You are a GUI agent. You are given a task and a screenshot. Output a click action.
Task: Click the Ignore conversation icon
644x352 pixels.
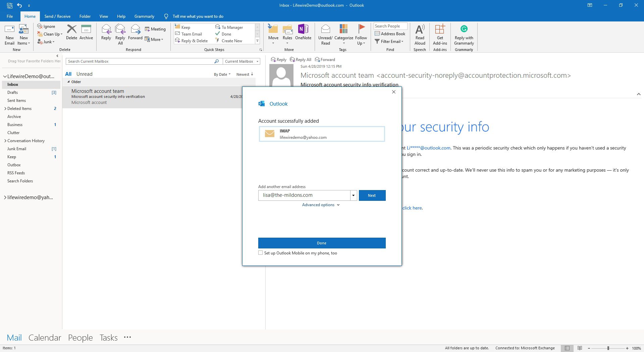click(46, 26)
